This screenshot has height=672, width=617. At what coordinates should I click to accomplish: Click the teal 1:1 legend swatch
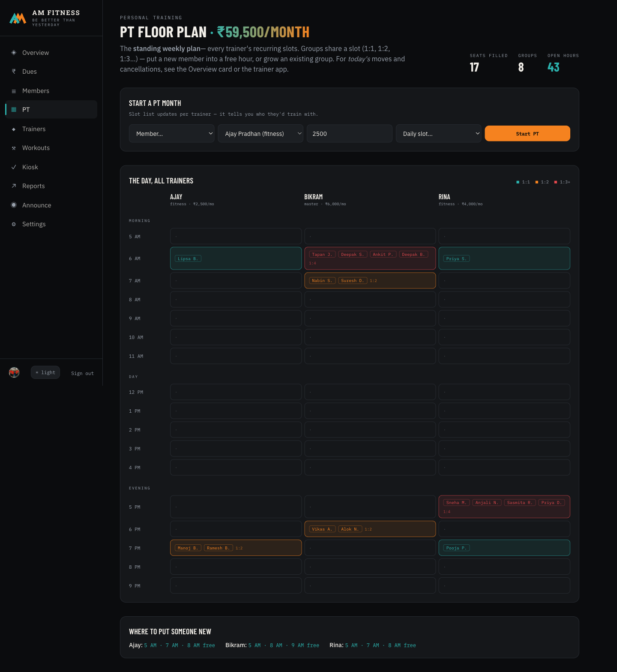(x=518, y=182)
